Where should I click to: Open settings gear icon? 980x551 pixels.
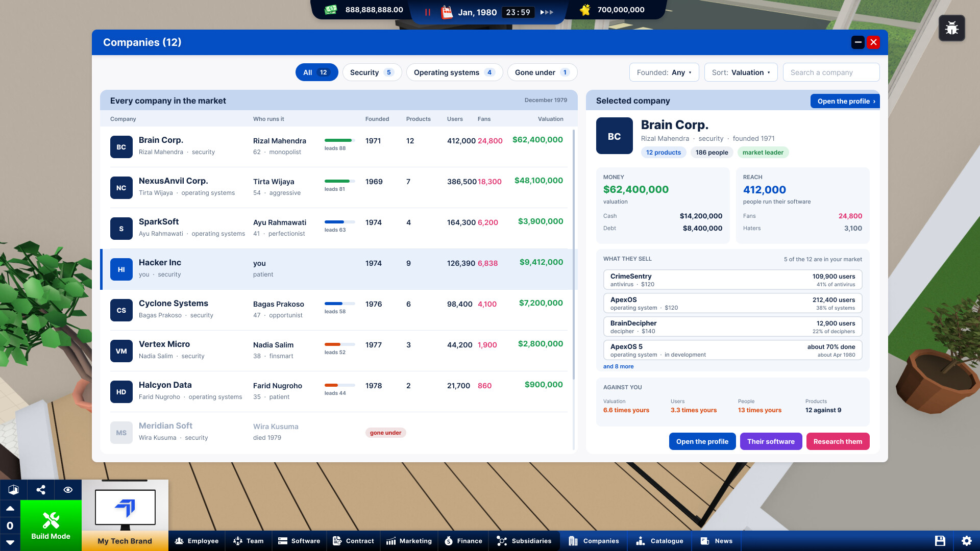[967, 541]
